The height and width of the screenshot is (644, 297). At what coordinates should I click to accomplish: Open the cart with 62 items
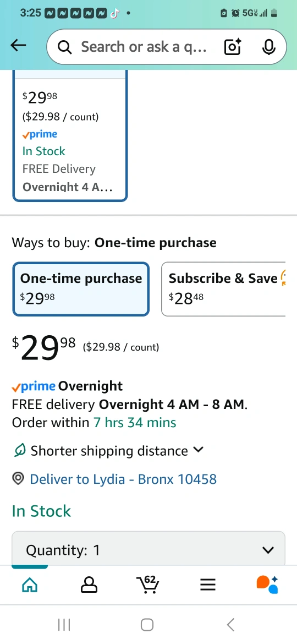148,584
